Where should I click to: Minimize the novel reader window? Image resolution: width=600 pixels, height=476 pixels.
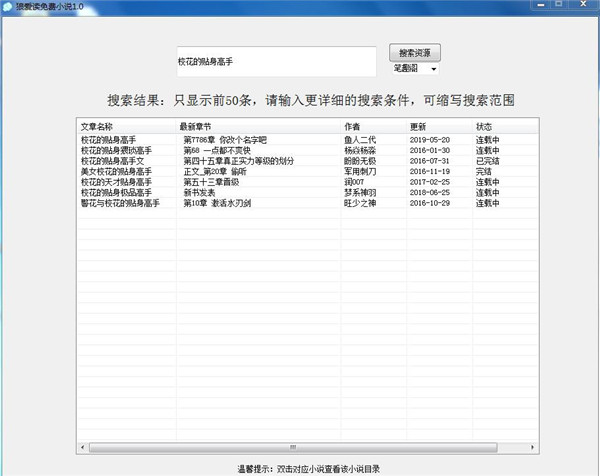541,5
